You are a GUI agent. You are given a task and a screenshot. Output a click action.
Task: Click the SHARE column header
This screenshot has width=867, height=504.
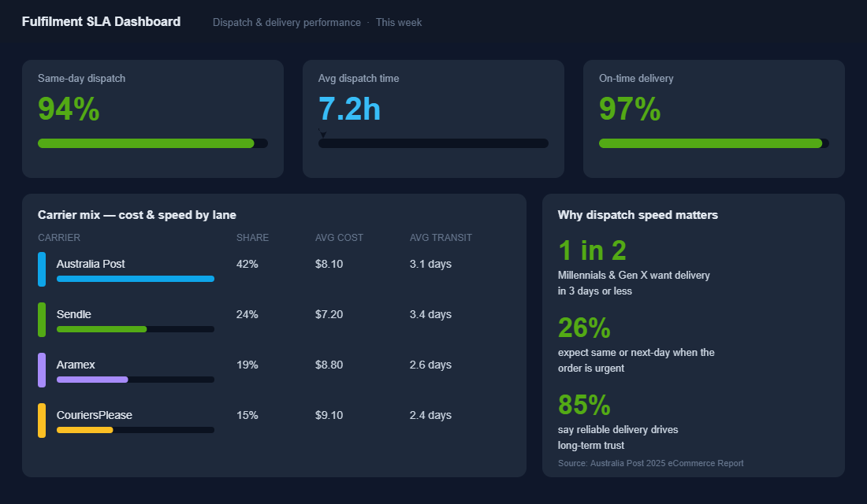tap(252, 238)
